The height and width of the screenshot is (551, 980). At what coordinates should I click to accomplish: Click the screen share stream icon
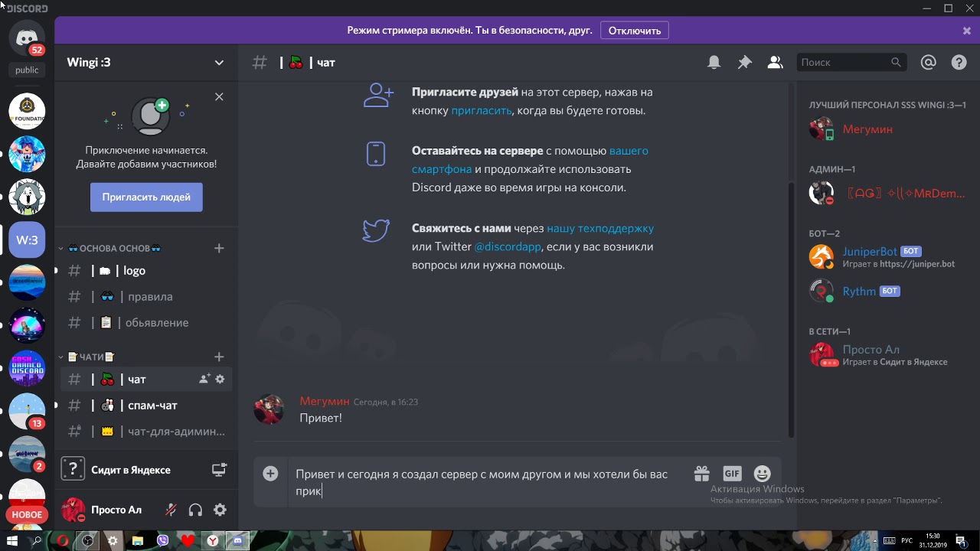point(219,470)
